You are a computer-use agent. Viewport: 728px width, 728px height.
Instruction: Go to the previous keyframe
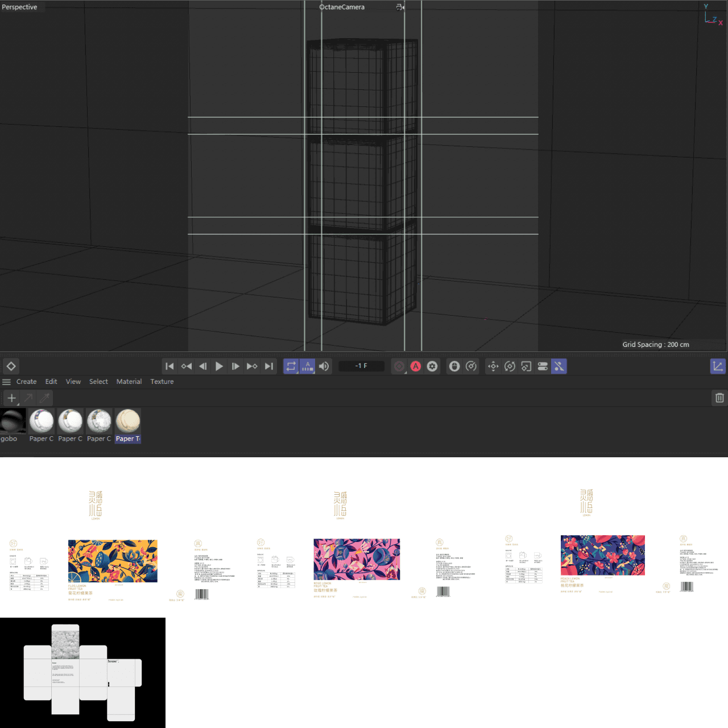pyautogui.click(x=186, y=366)
